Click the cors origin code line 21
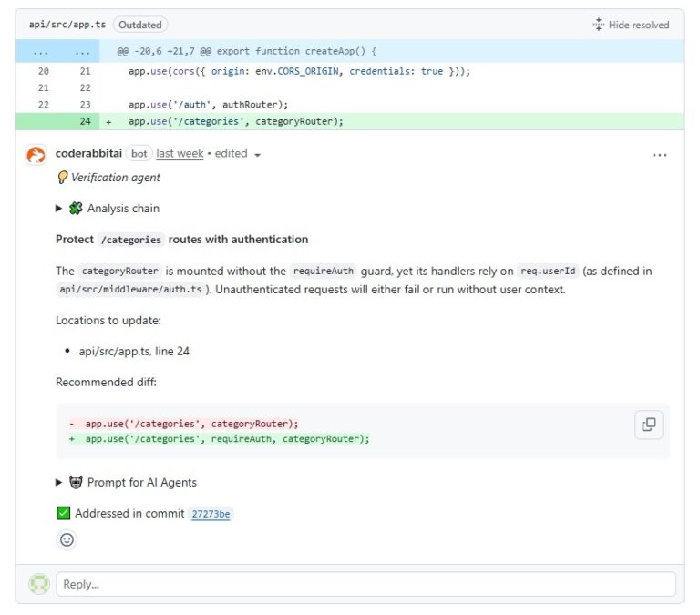 [x=299, y=71]
